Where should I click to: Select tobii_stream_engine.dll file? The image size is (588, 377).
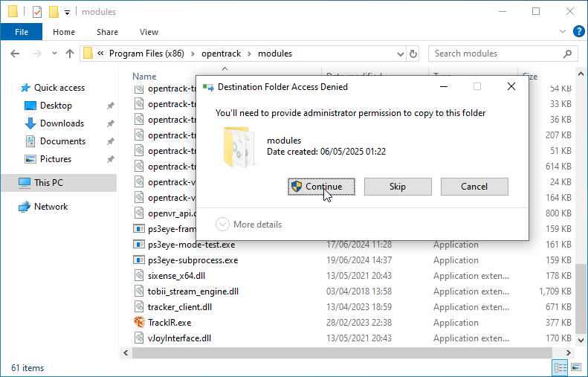[193, 291]
